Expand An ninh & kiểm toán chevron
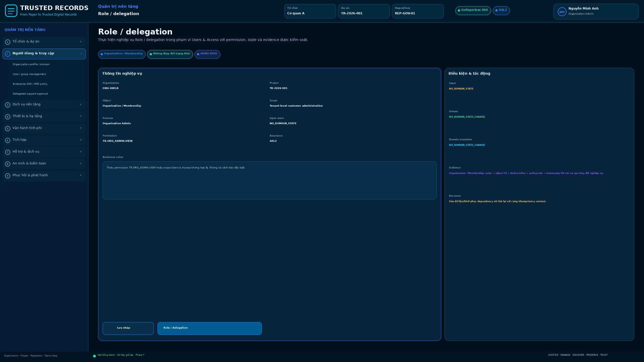The width and height of the screenshot is (644, 362). point(81,163)
